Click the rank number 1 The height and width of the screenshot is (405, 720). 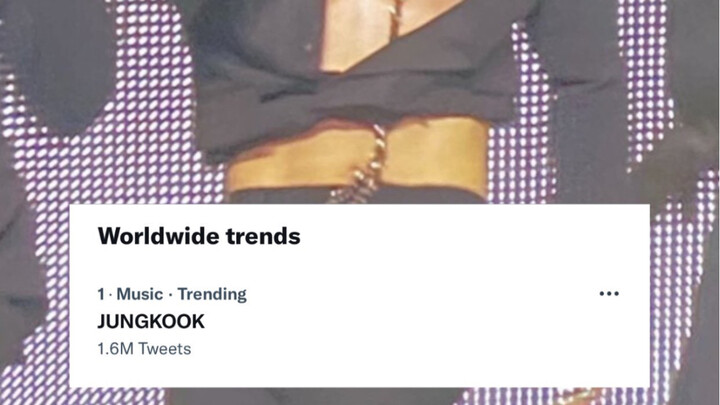click(x=101, y=294)
